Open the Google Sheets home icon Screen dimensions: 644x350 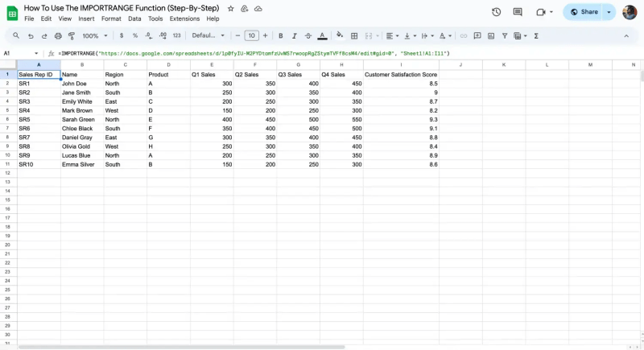click(12, 14)
